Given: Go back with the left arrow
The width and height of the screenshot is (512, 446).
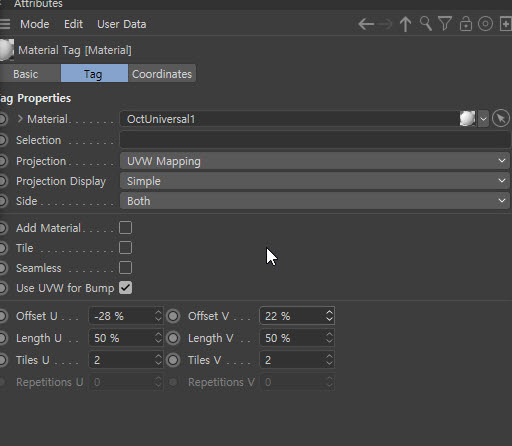Looking at the screenshot, I should click(x=366, y=24).
